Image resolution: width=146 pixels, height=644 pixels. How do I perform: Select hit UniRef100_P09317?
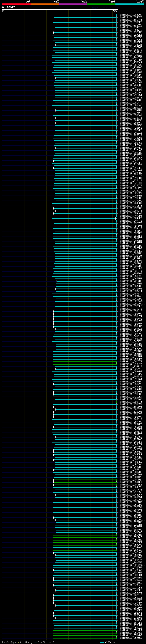(x=131, y=419)
